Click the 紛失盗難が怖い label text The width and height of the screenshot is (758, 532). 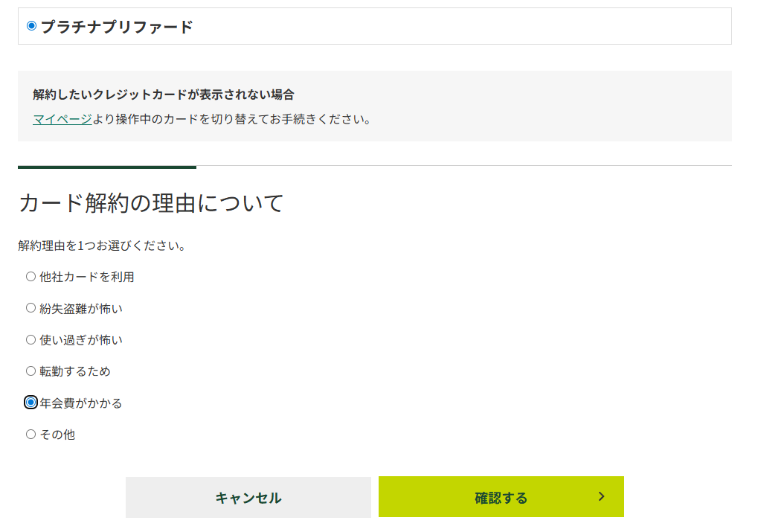(x=80, y=308)
